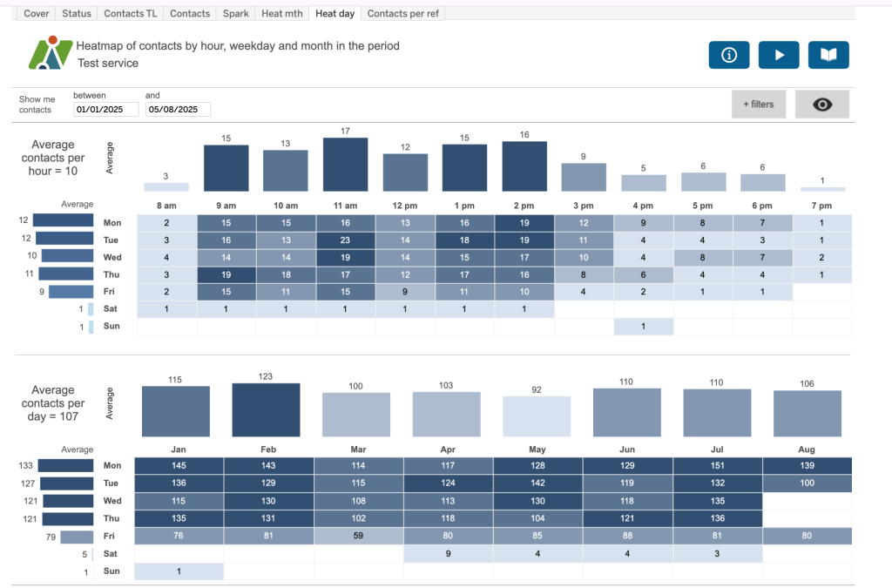Click the start date field 01/01/2025

pyautogui.click(x=105, y=110)
